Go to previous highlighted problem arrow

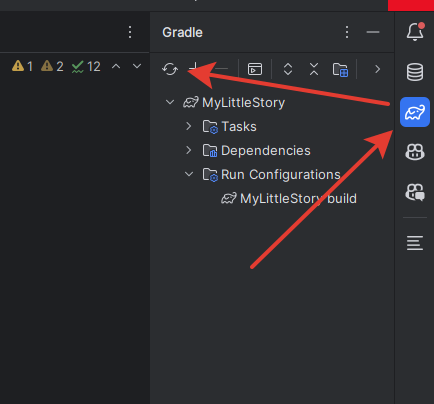tap(116, 66)
